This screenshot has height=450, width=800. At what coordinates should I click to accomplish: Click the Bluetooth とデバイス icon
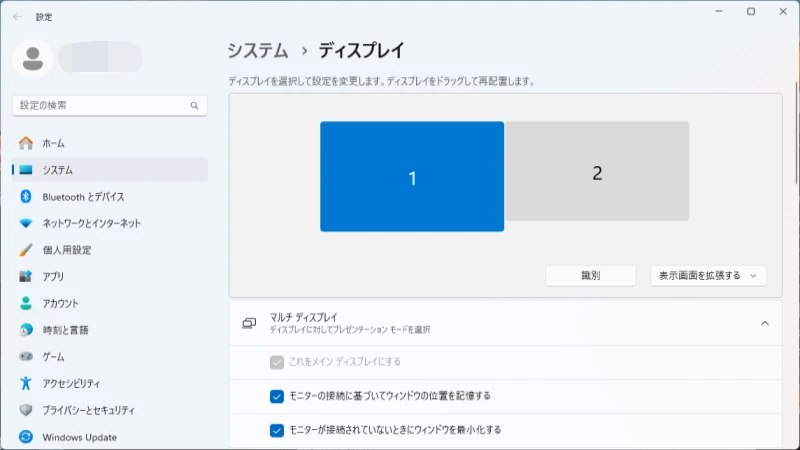(x=26, y=196)
